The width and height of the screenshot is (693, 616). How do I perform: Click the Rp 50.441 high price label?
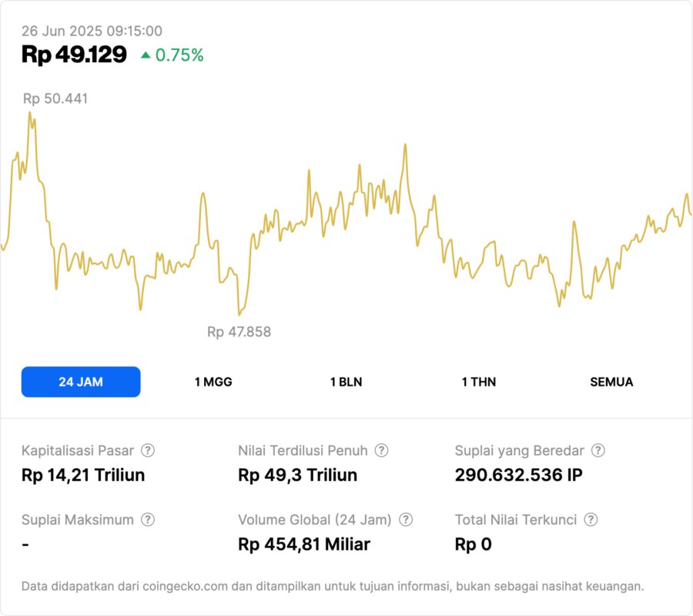point(55,99)
